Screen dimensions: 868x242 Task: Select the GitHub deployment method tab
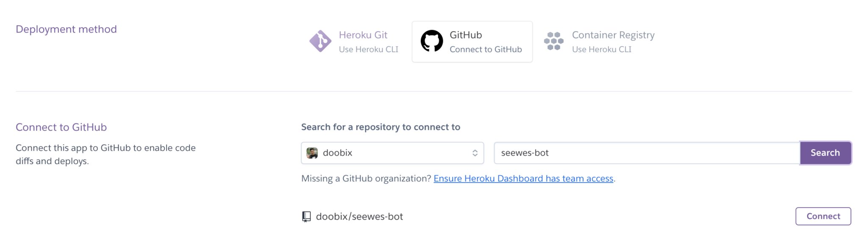click(472, 42)
